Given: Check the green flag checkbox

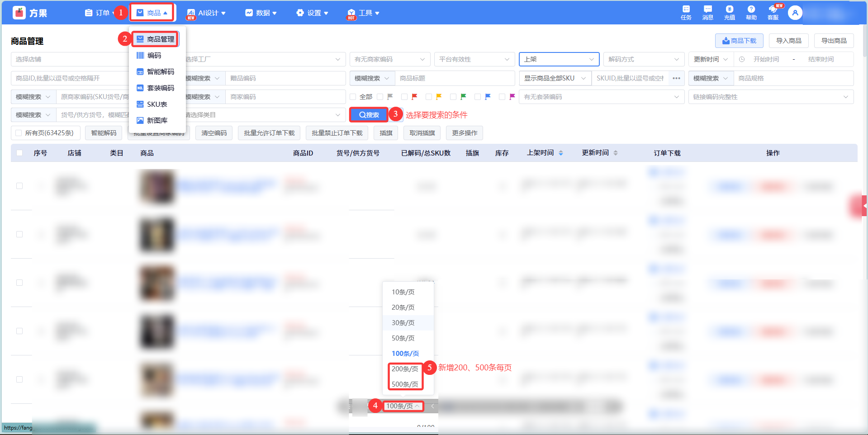Looking at the screenshot, I should [x=453, y=97].
